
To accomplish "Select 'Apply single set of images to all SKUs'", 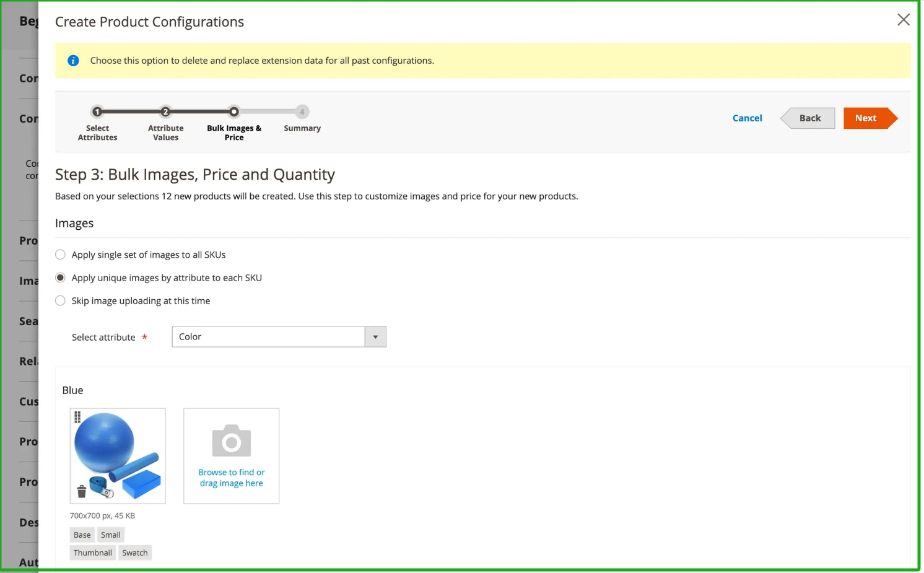I will click(60, 255).
